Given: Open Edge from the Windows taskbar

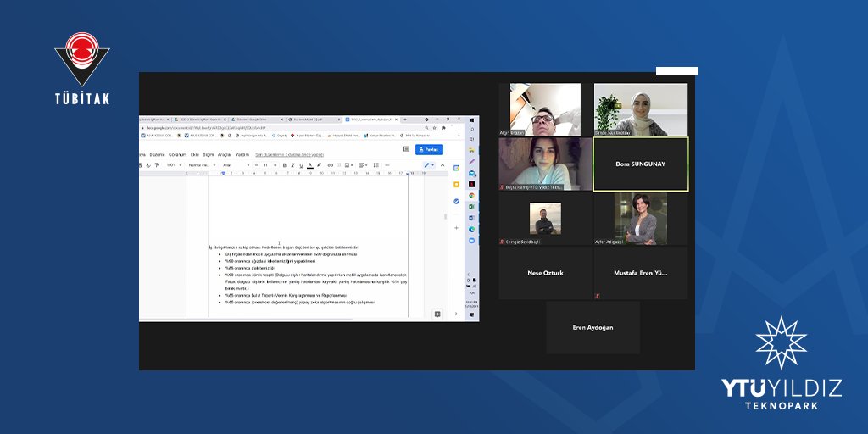Looking at the screenshot, I should [x=471, y=229].
